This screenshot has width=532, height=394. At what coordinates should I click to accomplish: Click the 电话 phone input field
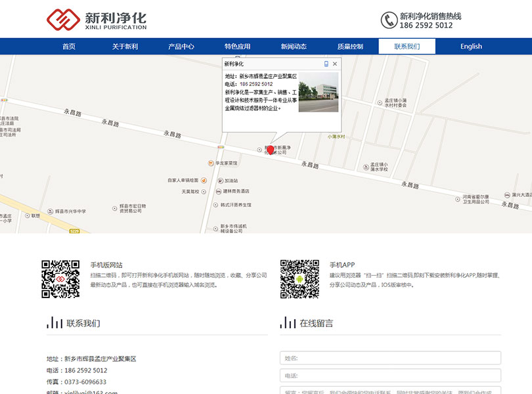(390, 376)
